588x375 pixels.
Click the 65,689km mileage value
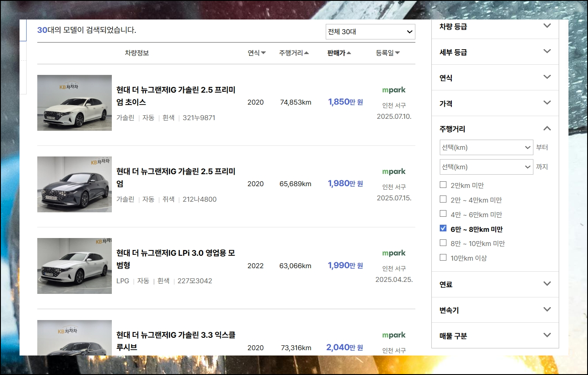coord(296,184)
